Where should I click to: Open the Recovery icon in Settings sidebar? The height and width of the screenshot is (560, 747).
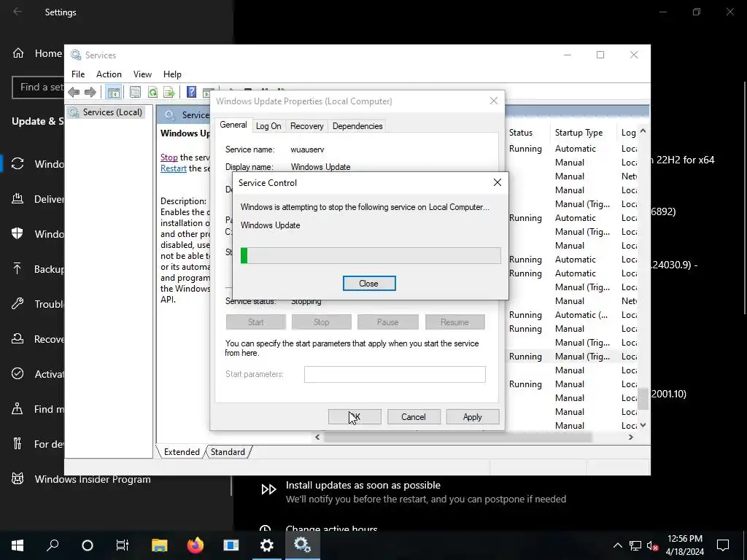point(18,338)
